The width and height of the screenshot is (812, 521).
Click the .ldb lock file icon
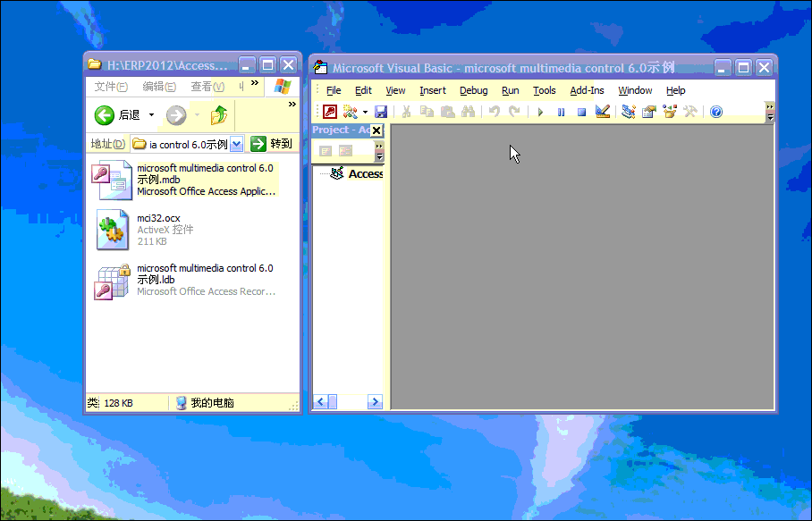[112, 282]
